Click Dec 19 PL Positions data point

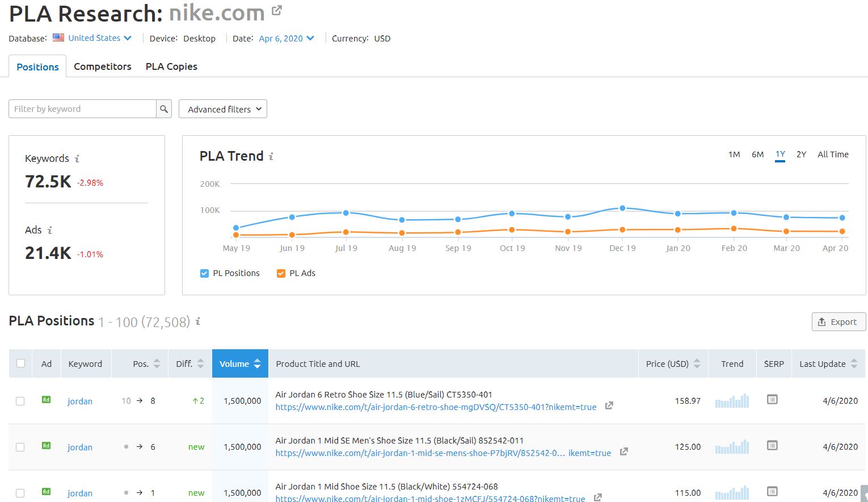click(x=622, y=208)
